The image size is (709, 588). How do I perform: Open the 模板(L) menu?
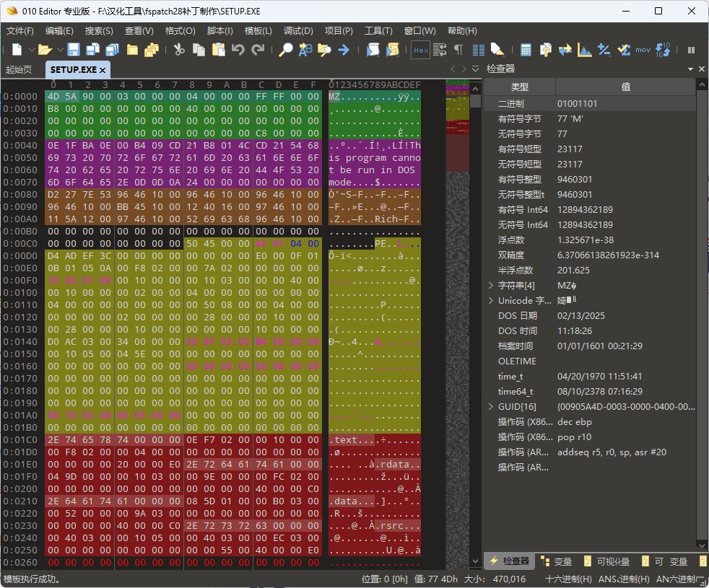tap(258, 31)
